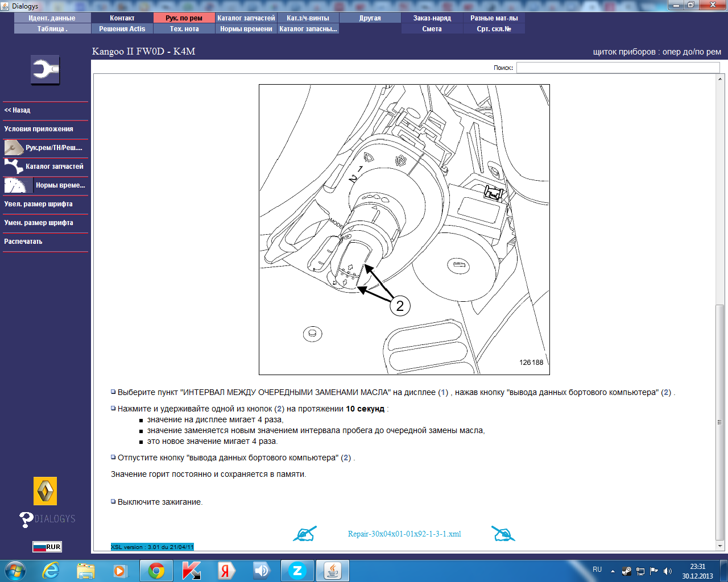728x582 pixels.
Task: Open the Таблица tab
Action: point(52,29)
